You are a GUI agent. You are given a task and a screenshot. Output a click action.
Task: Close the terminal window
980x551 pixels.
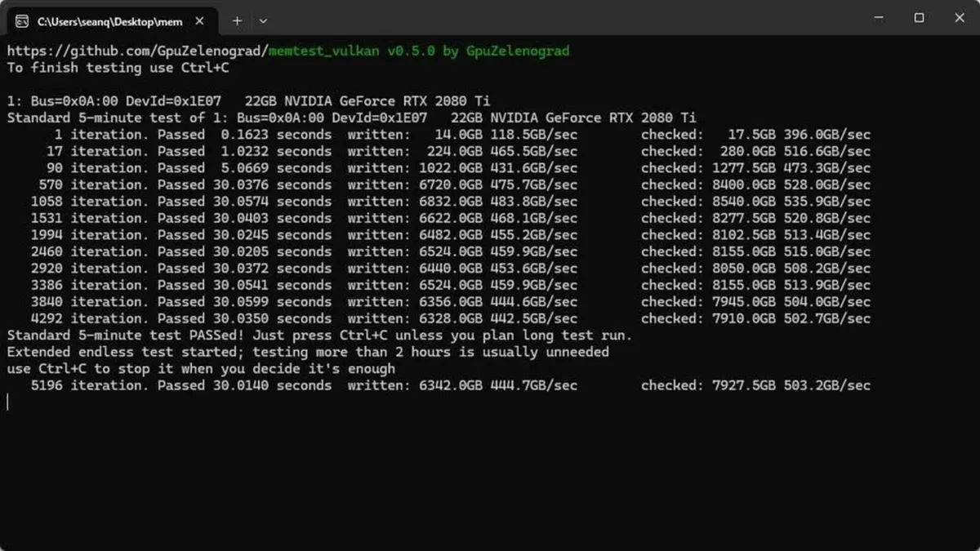960,18
